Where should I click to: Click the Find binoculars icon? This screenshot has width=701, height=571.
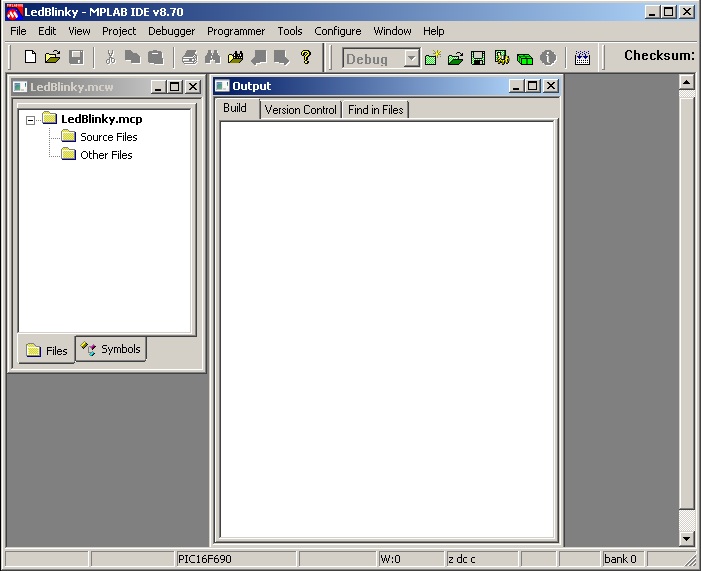(x=212, y=58)
